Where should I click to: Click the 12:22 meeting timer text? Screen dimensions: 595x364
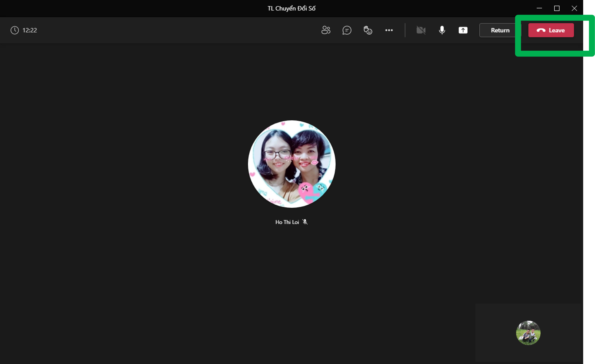(x=30, y=30)
